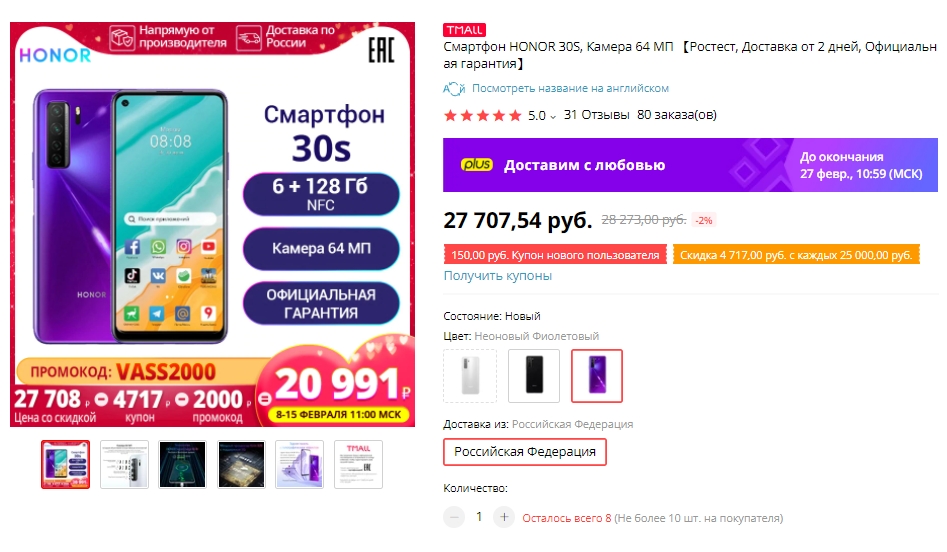The width and height of the screenshot is (947, 552).
Task: Decrease quantity with the minus button
Action: click(454, 517)
